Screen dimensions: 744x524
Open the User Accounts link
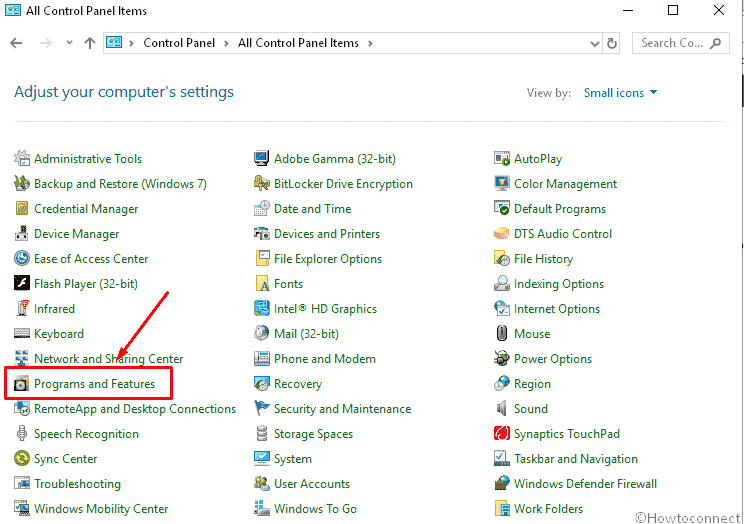(312, 484)
